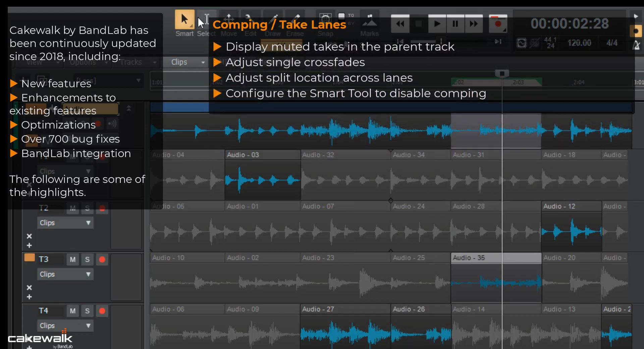644x349 pixels.
Task: Mute take lane T2
Action: [73, 208]
